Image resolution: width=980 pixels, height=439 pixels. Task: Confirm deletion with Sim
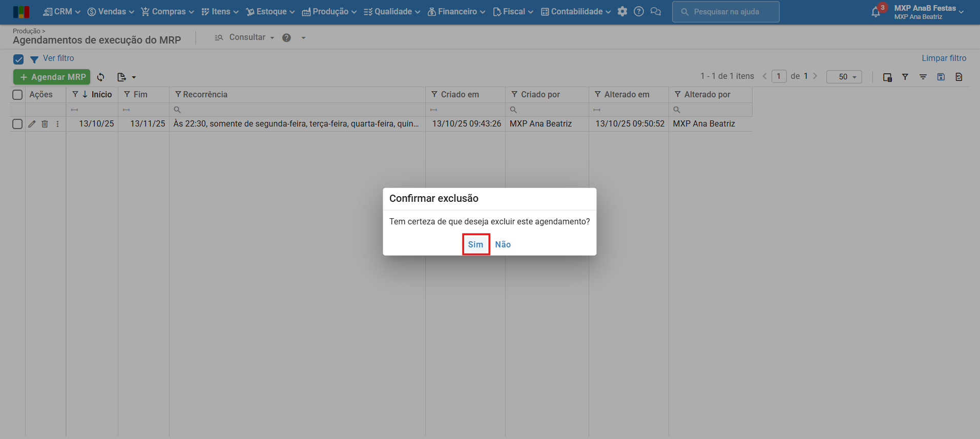tap(476, 244)
